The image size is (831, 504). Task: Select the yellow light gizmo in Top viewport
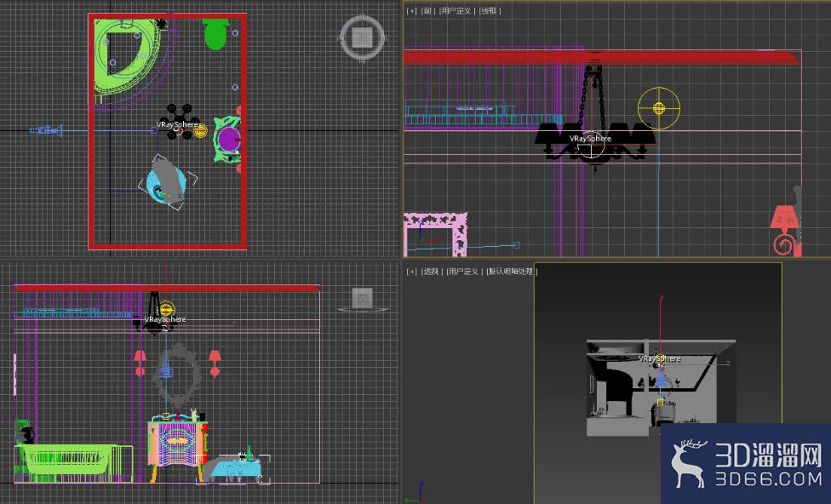[200, 131]
